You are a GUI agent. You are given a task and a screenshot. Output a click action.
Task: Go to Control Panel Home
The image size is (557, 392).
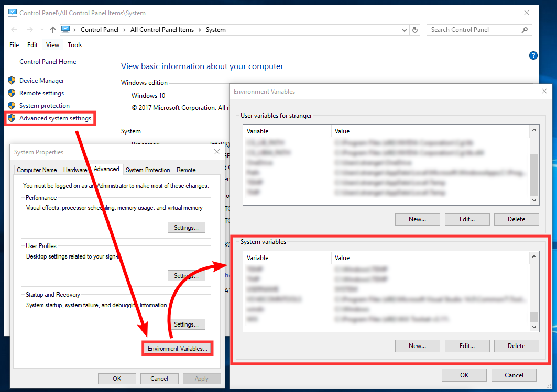coord(48,61)
